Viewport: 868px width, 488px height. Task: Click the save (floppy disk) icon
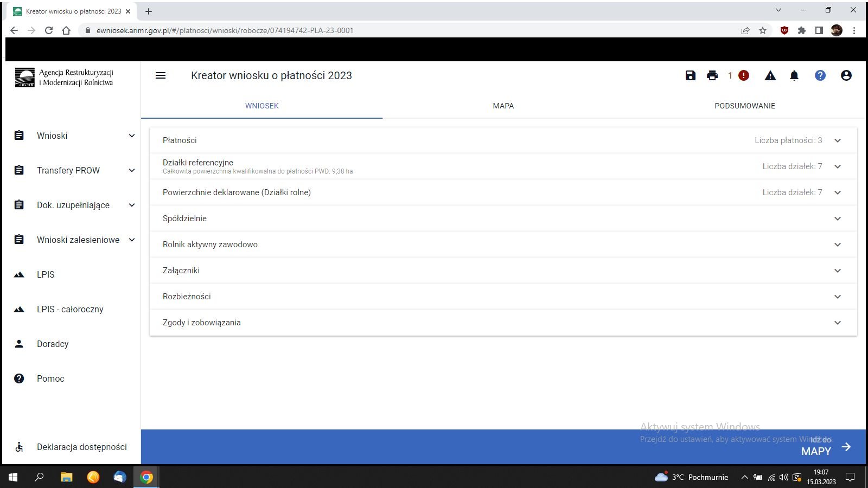click(690, 76)
